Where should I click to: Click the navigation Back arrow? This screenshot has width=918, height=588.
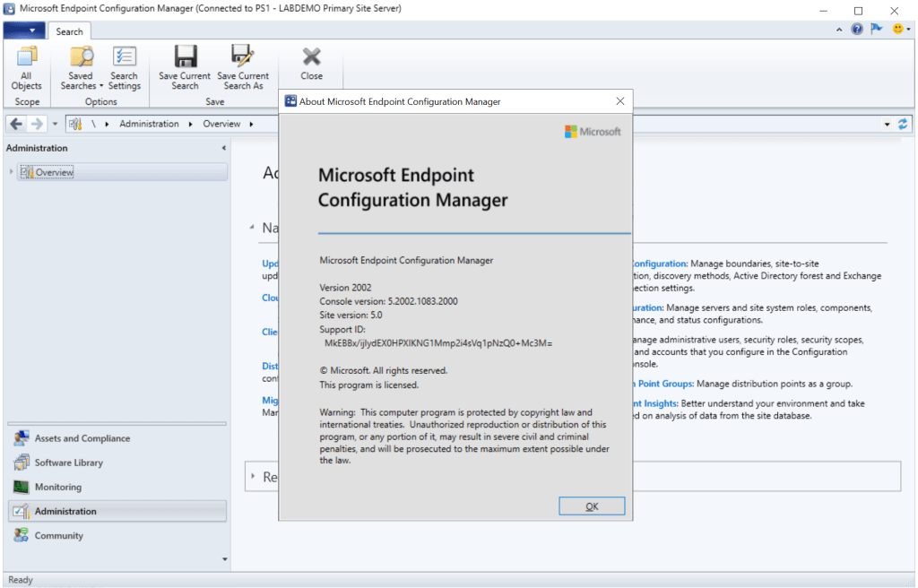click(16, 124)
